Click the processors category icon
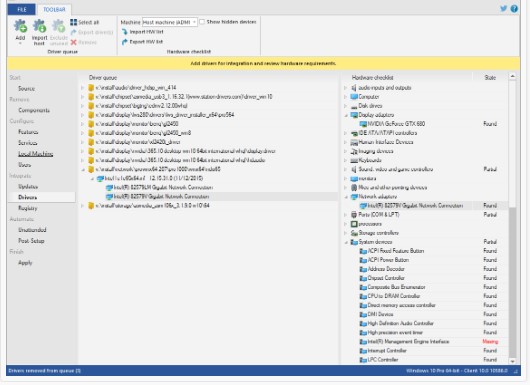Viewport: 530px width, 385px height. pos(354,224)
